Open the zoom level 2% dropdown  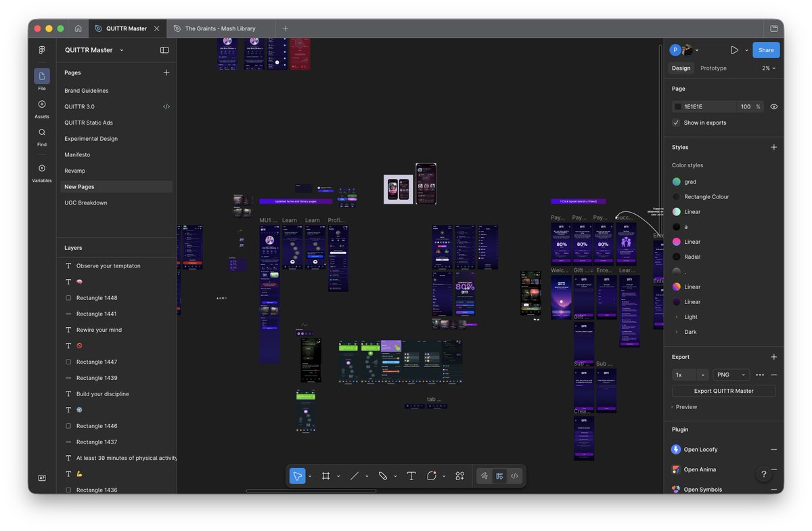(x=769, y=68)
